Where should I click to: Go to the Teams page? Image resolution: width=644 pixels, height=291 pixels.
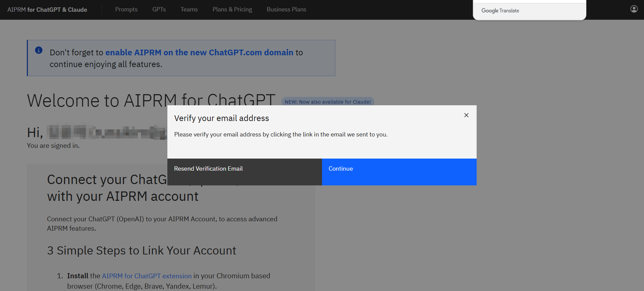[x=189, y=9]
